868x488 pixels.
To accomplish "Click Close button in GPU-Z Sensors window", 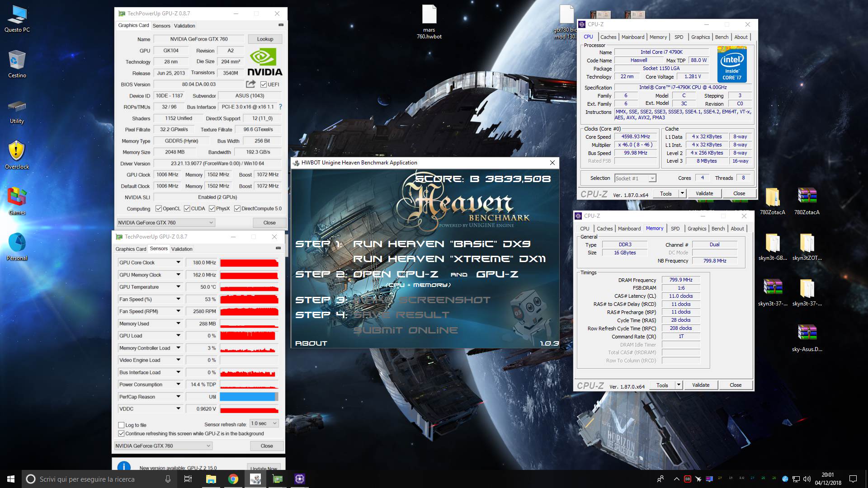I will pyautogui.click(x=267, y=446).
